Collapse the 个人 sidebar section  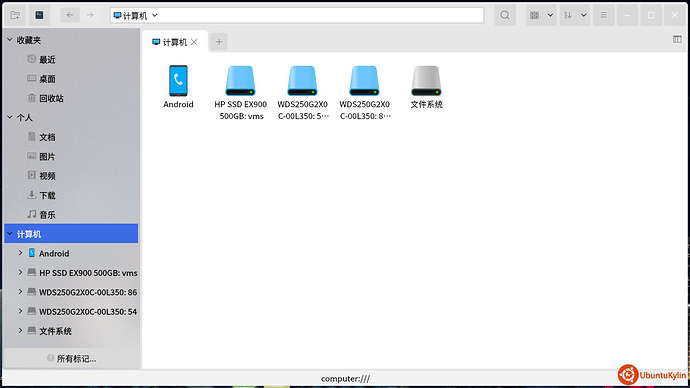pyautogui.click(x=10, y=117)
